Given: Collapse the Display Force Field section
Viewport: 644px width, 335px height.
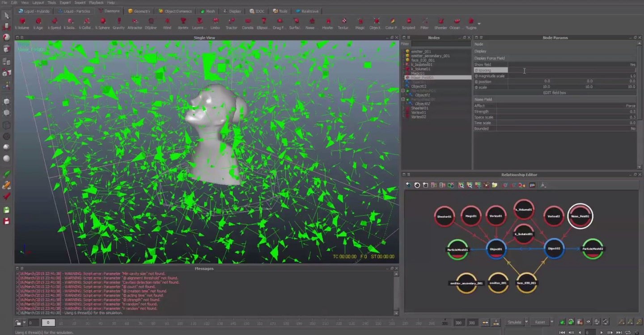Looking at the screenshot, I should pos(555,58).
